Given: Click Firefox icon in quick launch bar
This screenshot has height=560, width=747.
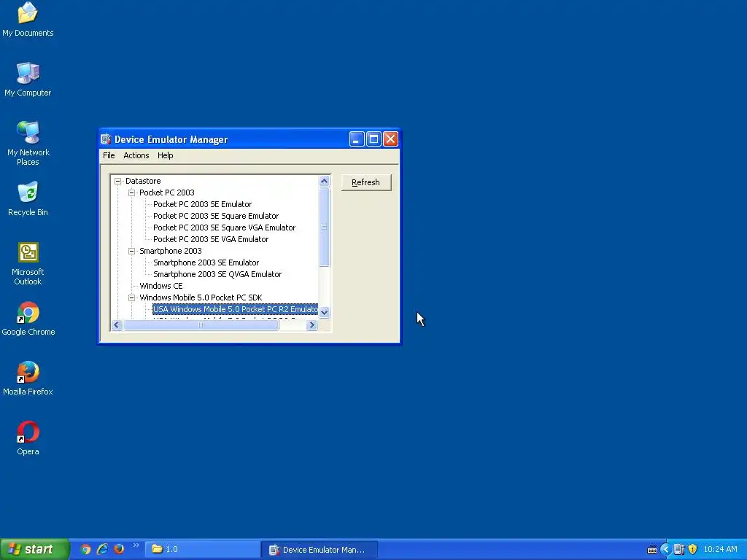Looking at the screenshot, I should (119, 549).
